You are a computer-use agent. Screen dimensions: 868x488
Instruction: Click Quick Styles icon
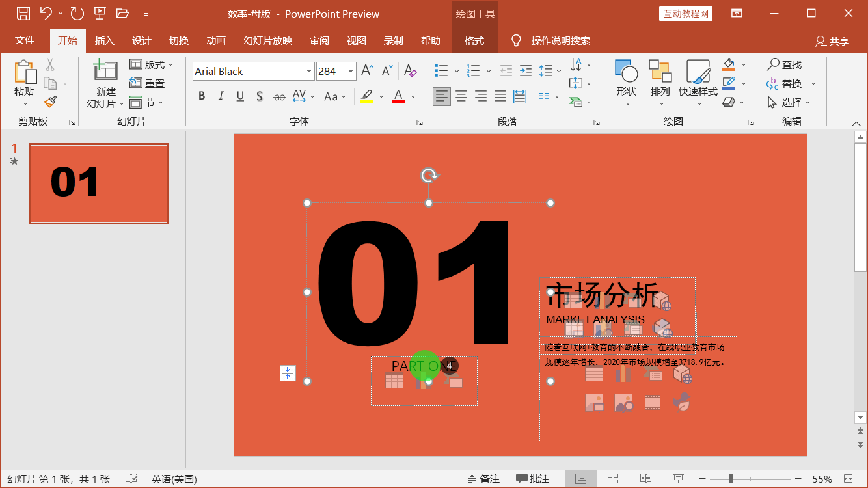pyautogui.click(x=698, y=70)
